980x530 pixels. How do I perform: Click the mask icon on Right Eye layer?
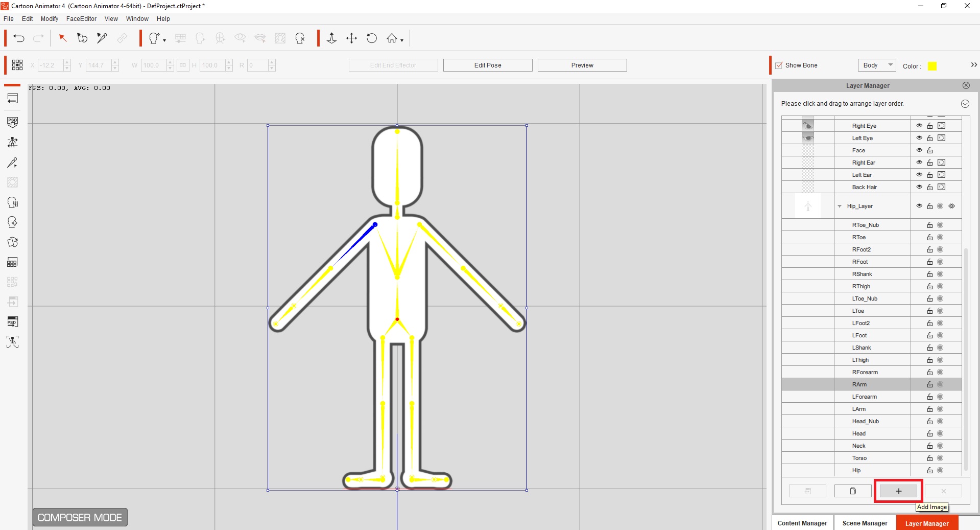click(941, 126)
